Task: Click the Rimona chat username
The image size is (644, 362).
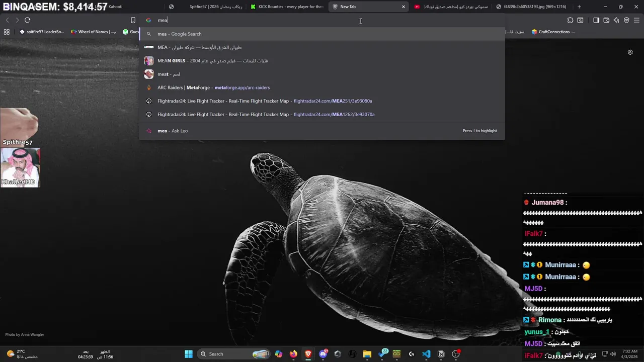Action: 549,320
